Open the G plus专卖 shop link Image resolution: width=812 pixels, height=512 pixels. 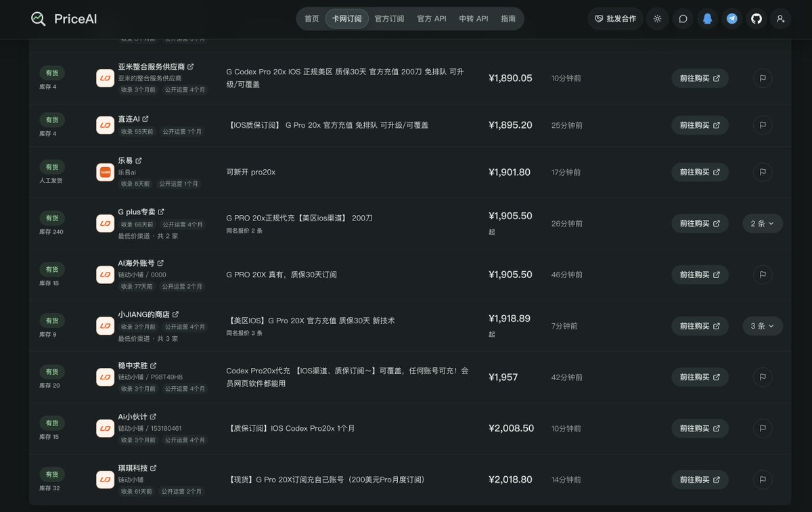pyautogui.click(x=141, y=212)
